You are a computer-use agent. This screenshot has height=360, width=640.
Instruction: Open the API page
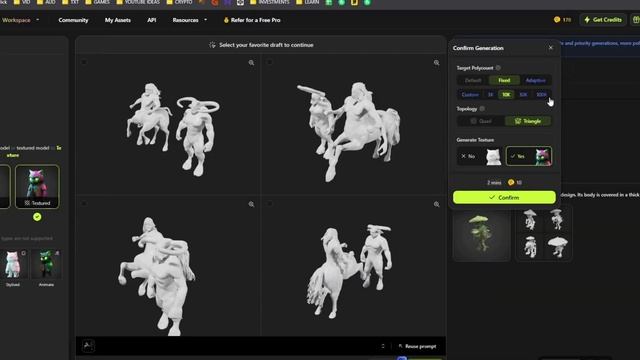[151, 20]
